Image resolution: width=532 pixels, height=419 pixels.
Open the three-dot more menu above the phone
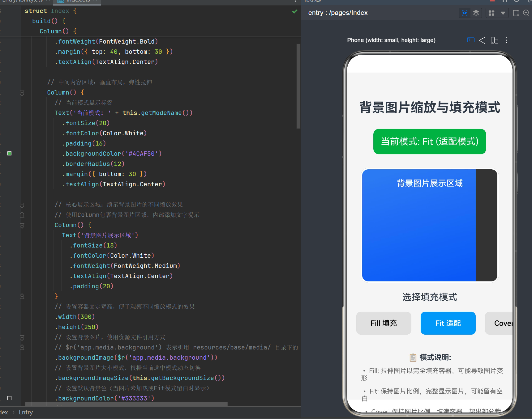coord(507,40)
